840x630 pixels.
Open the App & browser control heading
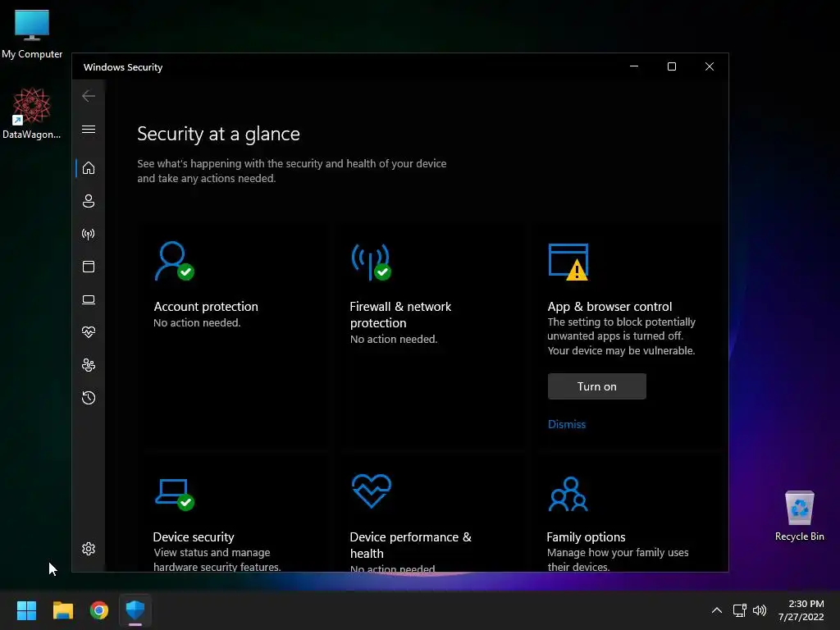point(609,307)
